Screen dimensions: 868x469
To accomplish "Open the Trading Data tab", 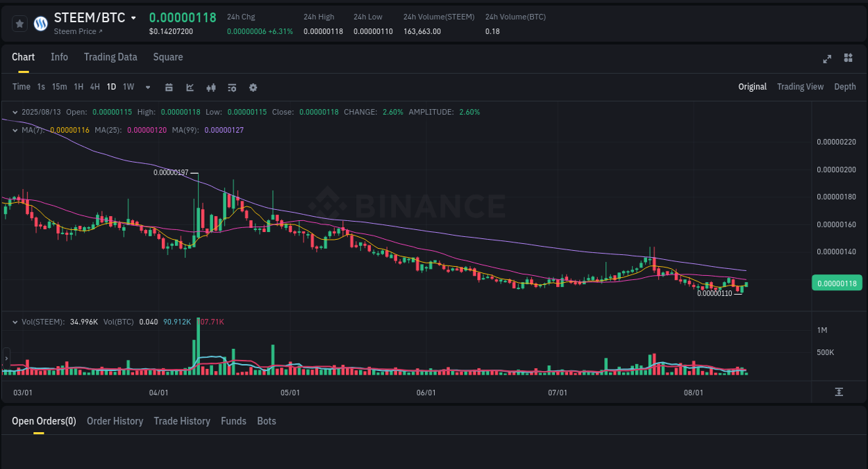I will [110, 57].
